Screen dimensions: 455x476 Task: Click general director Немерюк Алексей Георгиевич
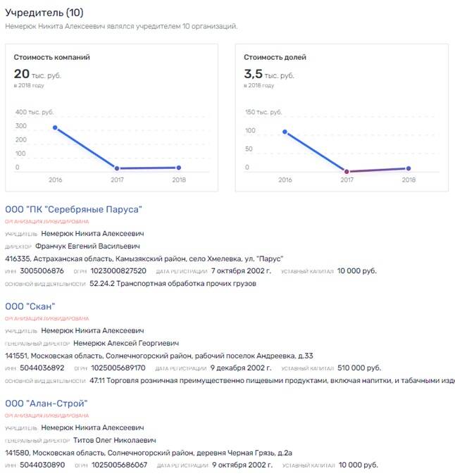[x=120, y=343]
